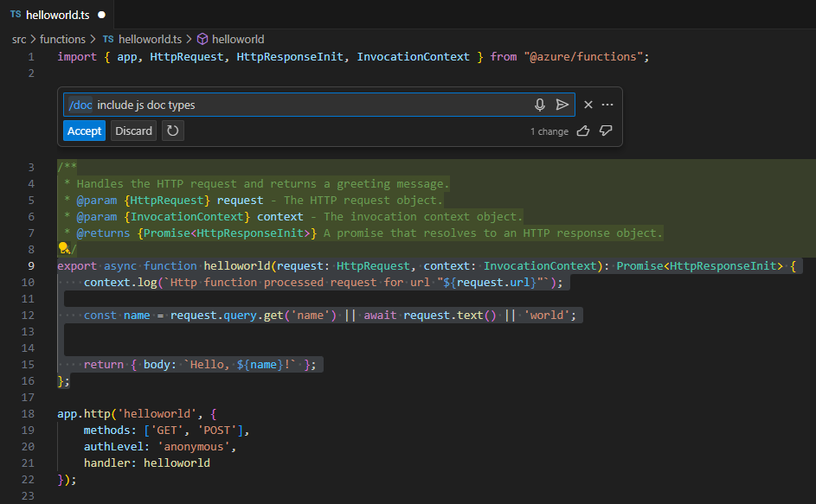Screen dimensions: 816x504
Task: Open the helloworld.ts file breadcrumb
Action: coord(149,39)
